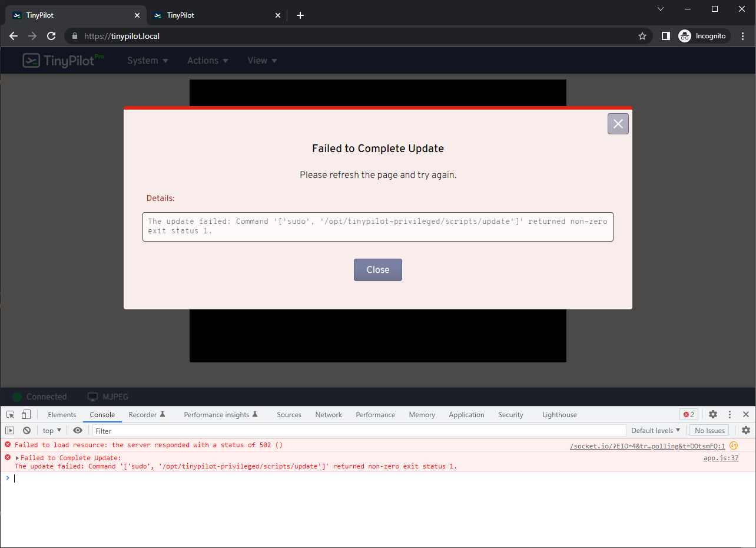Open the Actions menu
756x548 pixels.
click(x=207, y=60)
